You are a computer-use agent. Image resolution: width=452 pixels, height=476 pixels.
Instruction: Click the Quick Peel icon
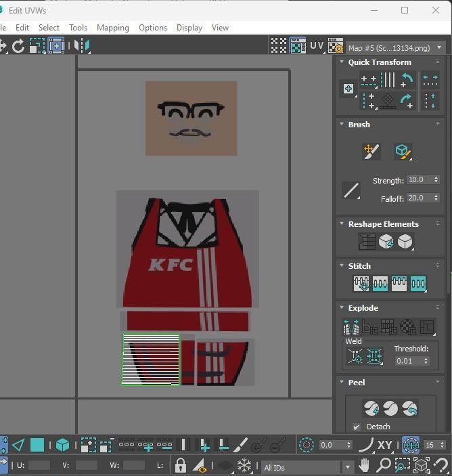(x=371, y=408)
